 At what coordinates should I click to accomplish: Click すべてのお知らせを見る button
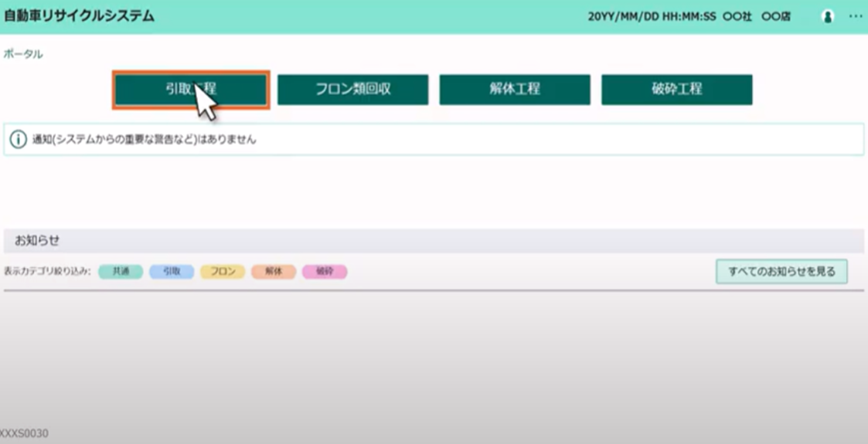(x=781, y=272)
